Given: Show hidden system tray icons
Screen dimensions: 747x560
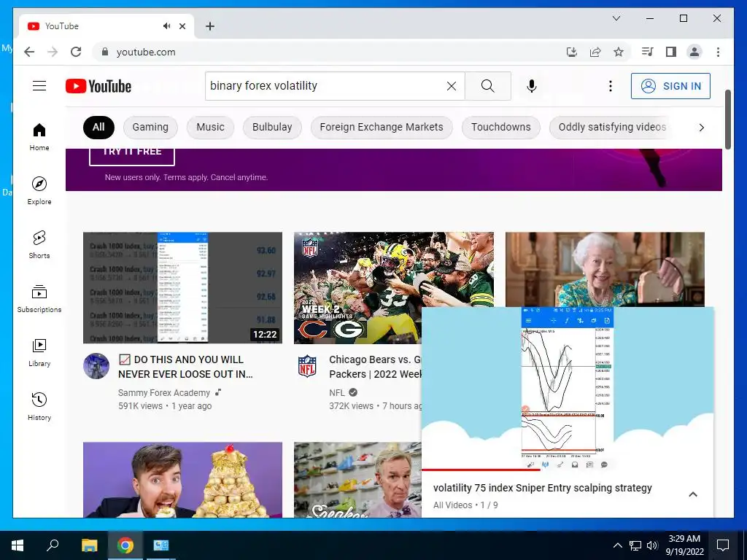Looking at the screenshot, I should point(617,545).
